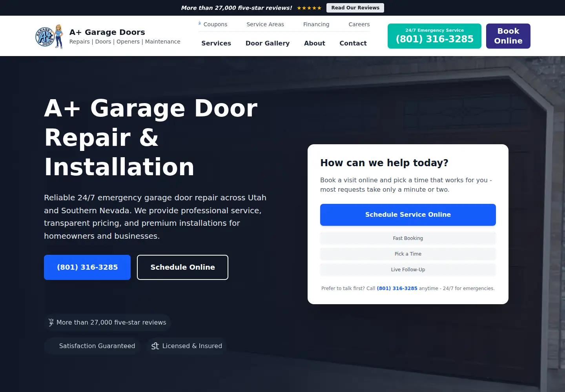Image resolution: width=565 pixels, height=392 pixels.
Task: Click the Book Online header button
Action: coord(508,36)
